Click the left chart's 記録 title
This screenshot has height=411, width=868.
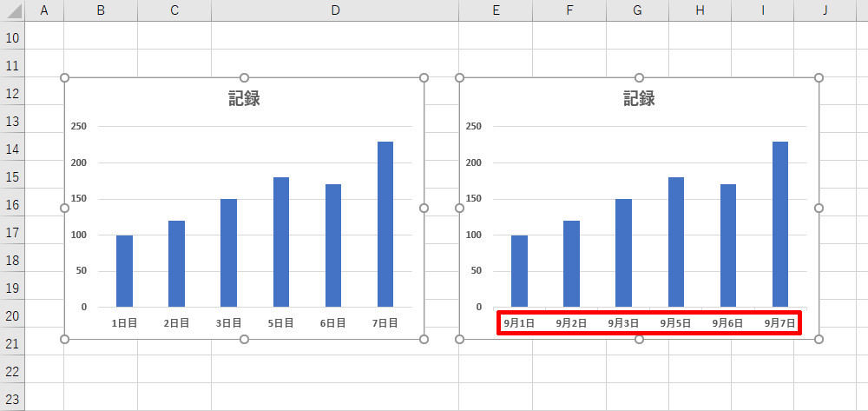tap(244, 98)
